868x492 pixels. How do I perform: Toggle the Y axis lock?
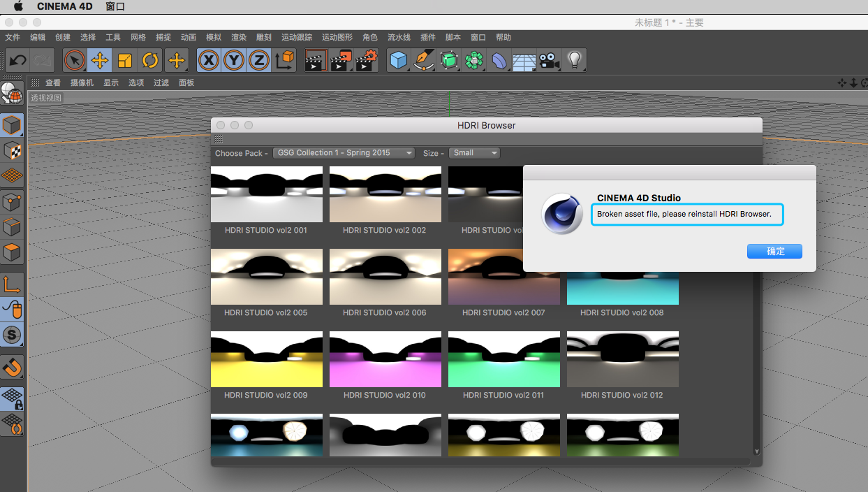[233, 60]
